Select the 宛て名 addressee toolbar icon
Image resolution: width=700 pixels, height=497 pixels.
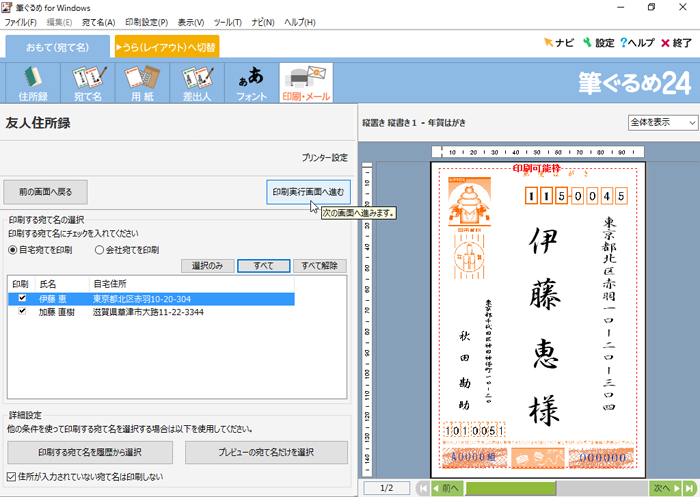coord(89,83)
